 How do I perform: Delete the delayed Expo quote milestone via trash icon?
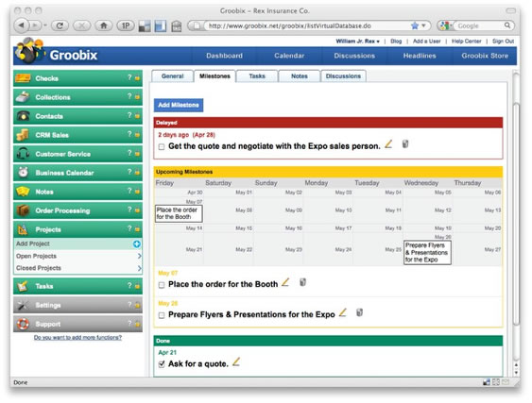click(405, 144)
